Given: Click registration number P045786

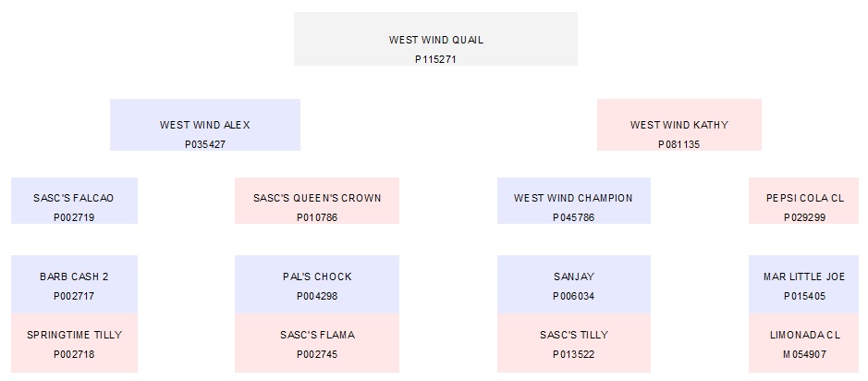Looking at the screenshot, I should pyautogui.click(x=573, y=218).
